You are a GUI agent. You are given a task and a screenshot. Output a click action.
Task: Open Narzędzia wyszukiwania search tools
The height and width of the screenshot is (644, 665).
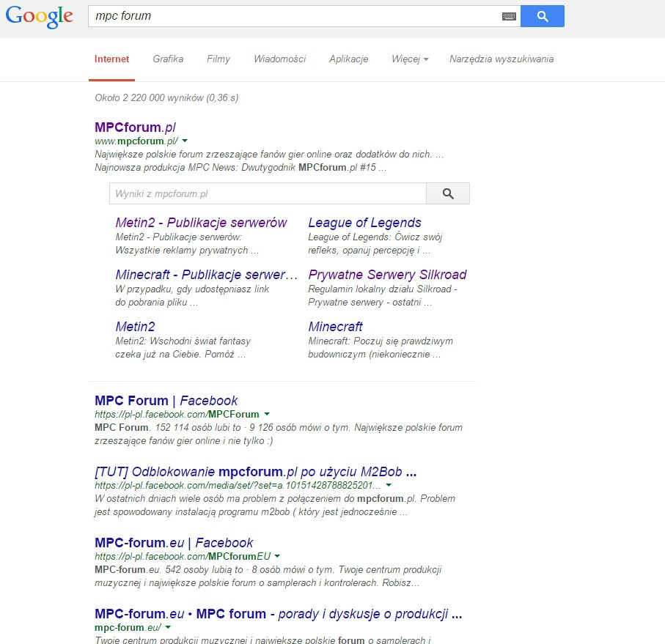501,59
